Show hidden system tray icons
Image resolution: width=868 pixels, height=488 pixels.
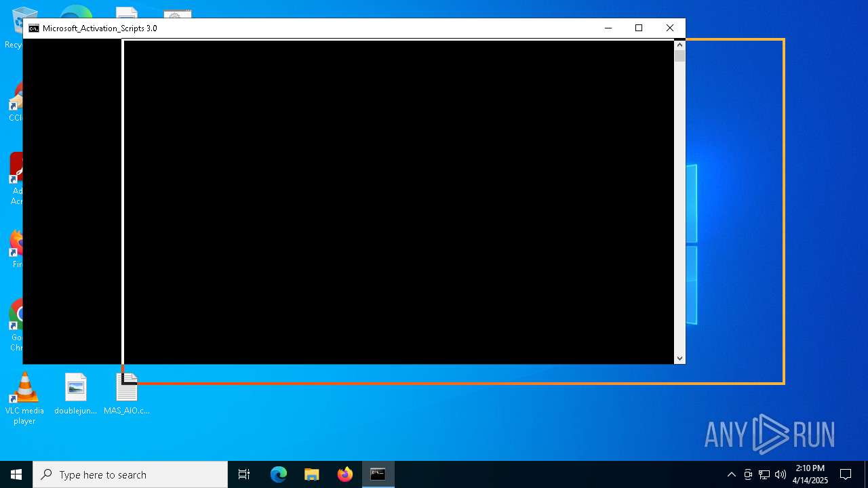731,474
